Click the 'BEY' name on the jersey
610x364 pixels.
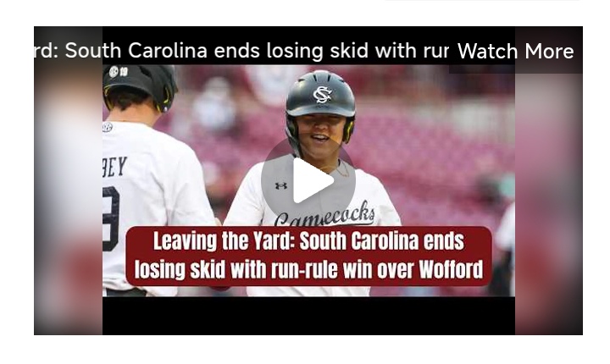114,167
